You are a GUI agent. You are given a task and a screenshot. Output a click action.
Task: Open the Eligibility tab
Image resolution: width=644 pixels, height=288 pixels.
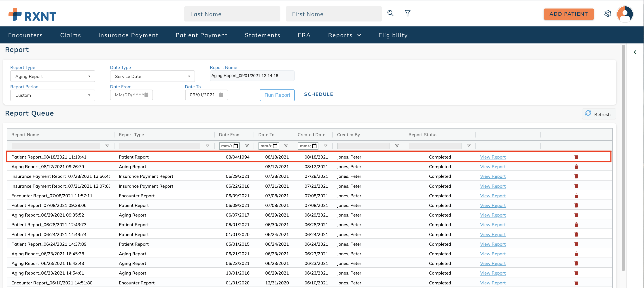(x=393, y=35)
